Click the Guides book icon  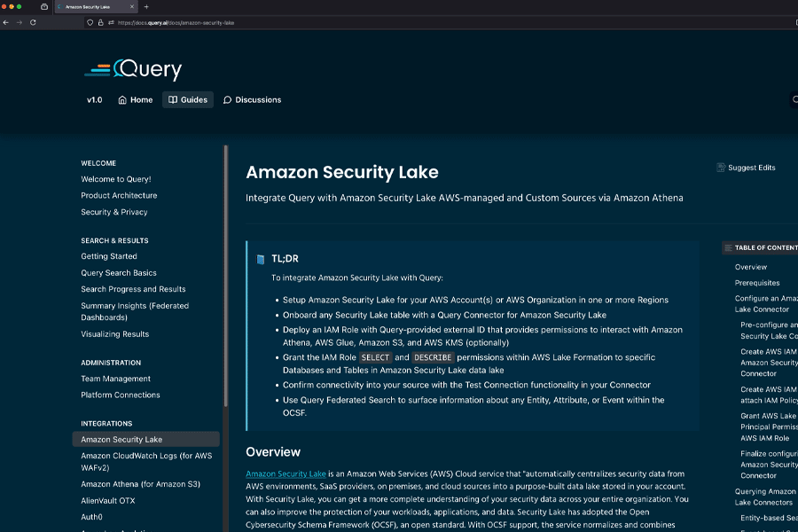(x=173, y=100)
